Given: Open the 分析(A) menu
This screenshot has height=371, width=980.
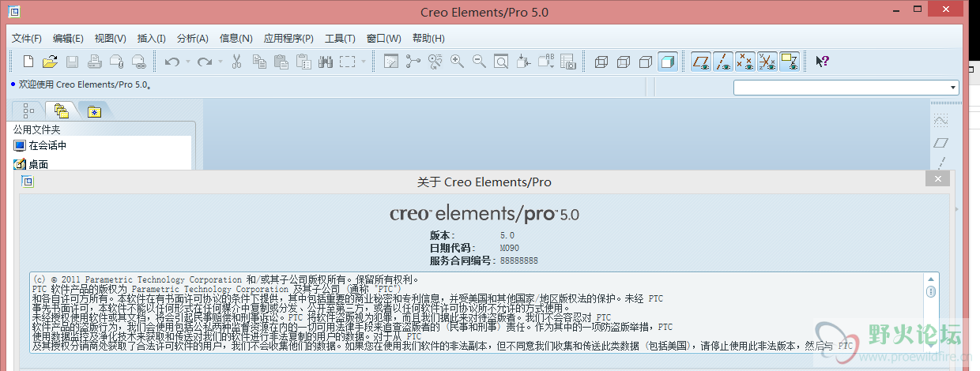Looking at the screenshot, I should pos(192,38).
